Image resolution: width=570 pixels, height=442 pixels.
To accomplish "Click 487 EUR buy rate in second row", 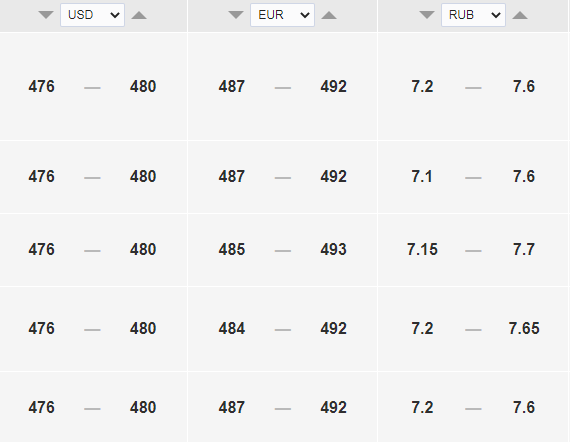I will click(232, 177).
